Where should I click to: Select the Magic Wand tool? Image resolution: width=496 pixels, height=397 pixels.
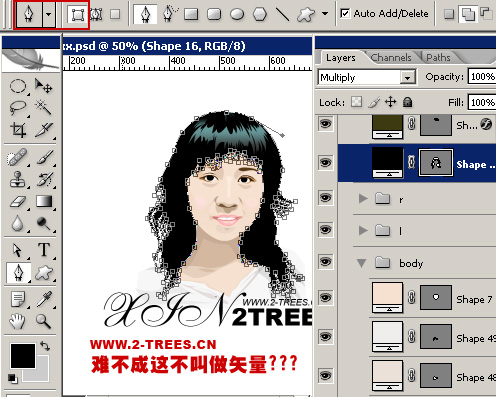click(x=44, y=107)
